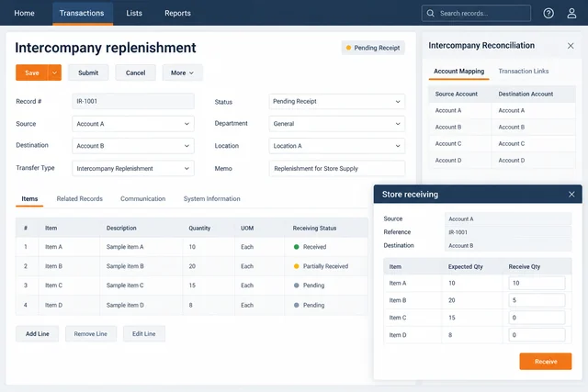Click the Edit Line button
588x392 pixels.
tap(144, 333)
